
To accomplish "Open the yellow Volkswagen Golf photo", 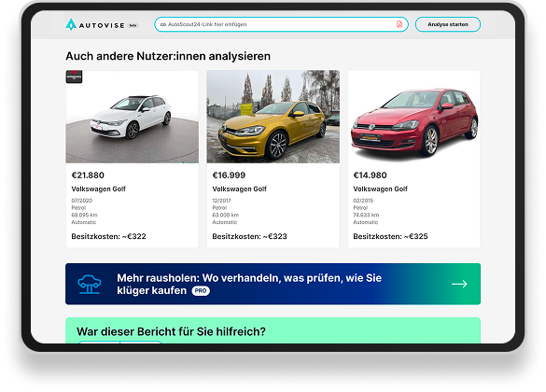I will (273, 117).
